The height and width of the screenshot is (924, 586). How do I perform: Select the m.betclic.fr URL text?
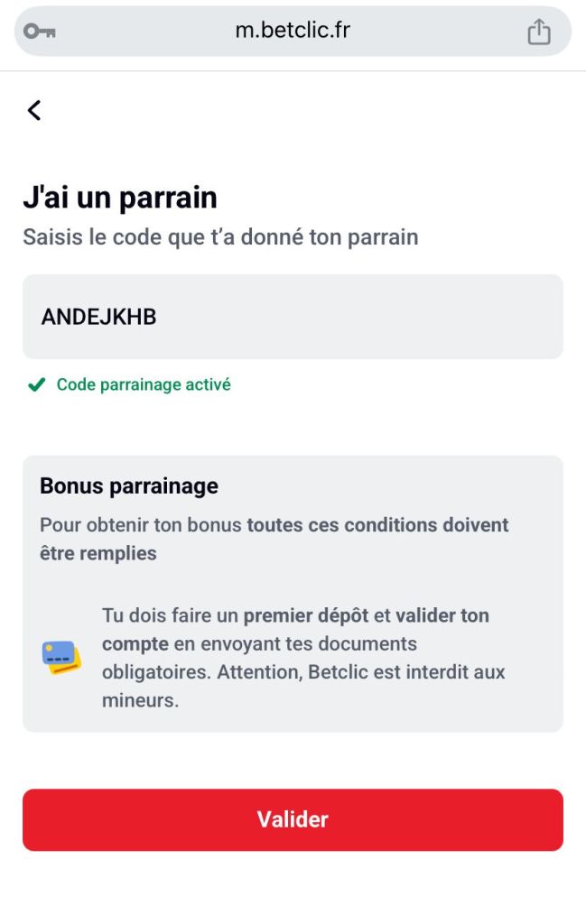pyautogui.click(x=293, y=31)
